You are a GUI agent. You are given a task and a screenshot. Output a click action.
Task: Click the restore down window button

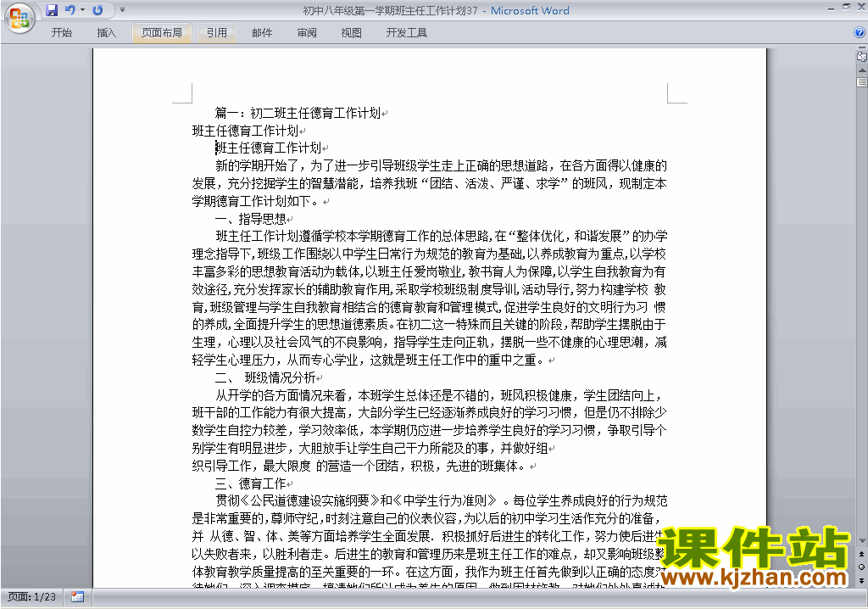846,7
